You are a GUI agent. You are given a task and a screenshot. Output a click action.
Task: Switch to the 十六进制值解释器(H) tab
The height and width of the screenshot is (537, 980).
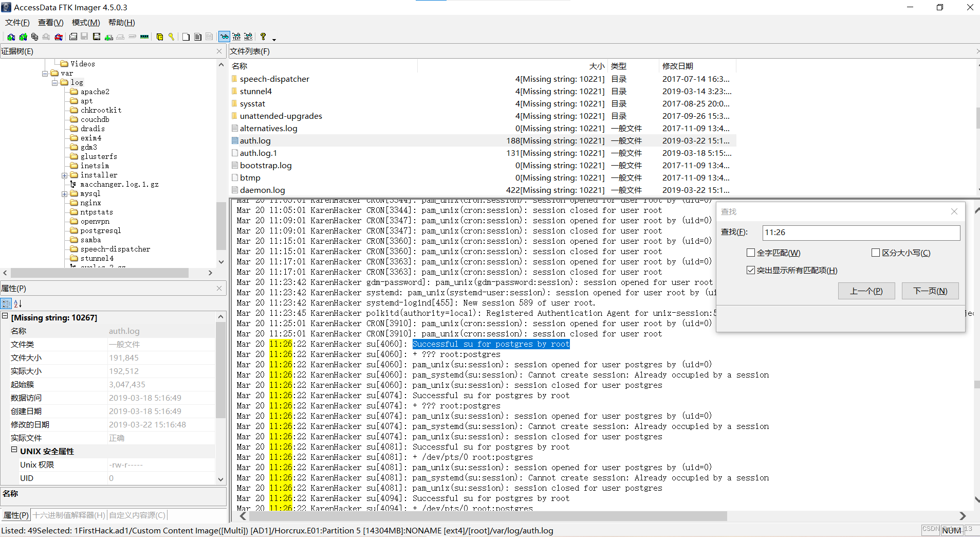click(x=69, y=515)
